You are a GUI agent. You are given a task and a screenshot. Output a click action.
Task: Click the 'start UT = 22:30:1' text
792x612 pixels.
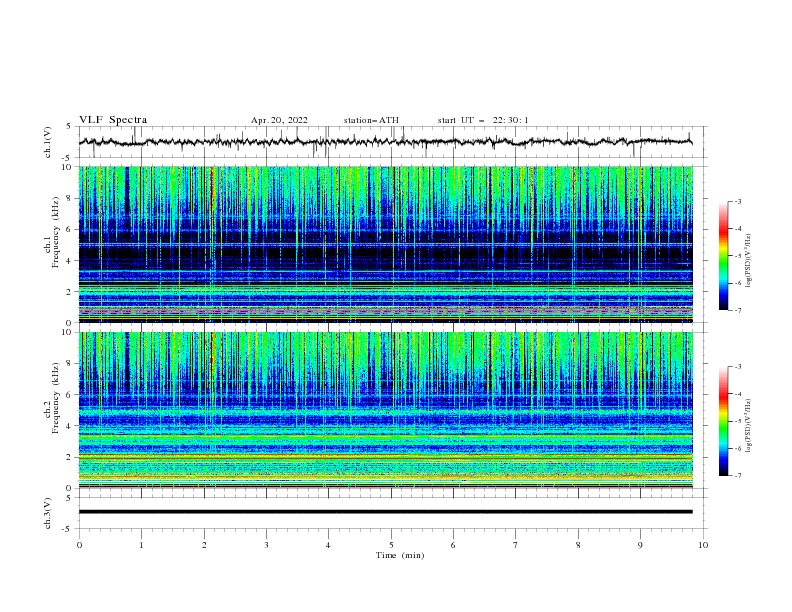pos(483,120)
